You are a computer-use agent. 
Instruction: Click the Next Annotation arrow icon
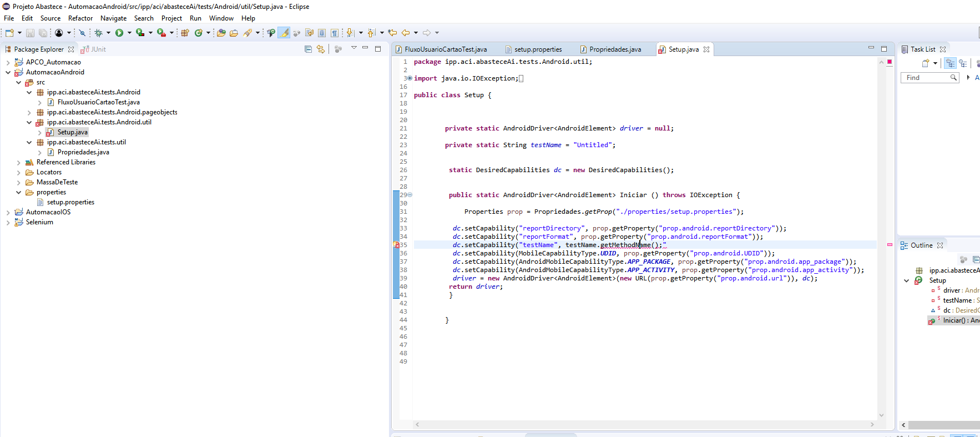(x=351, y=33)
